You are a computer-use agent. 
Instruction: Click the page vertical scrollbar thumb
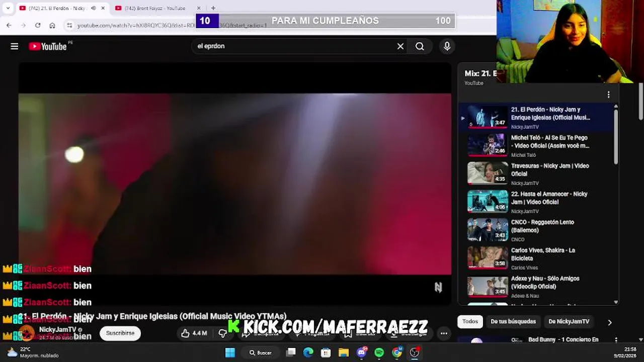tap(641, 101)
